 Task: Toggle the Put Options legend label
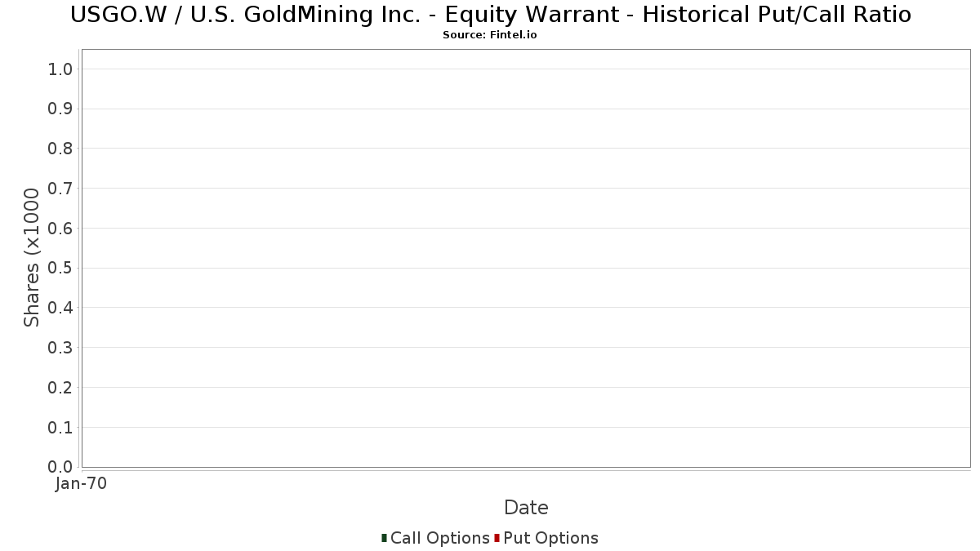551,538
